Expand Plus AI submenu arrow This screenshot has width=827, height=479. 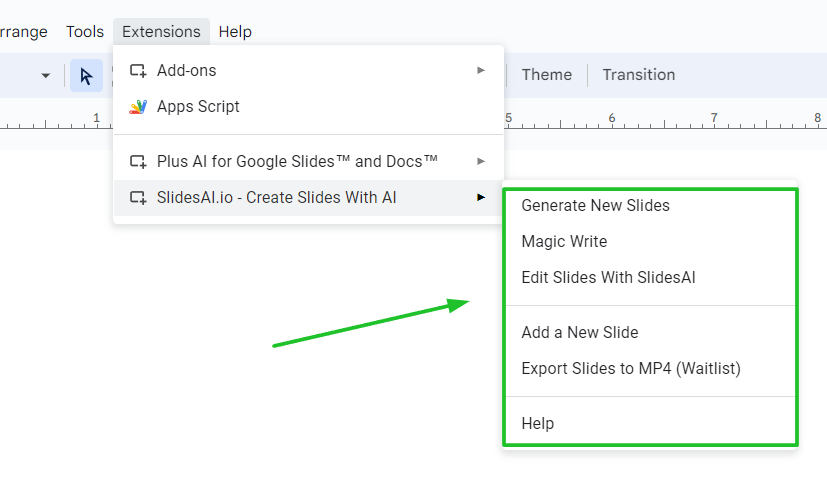point(480,161)
